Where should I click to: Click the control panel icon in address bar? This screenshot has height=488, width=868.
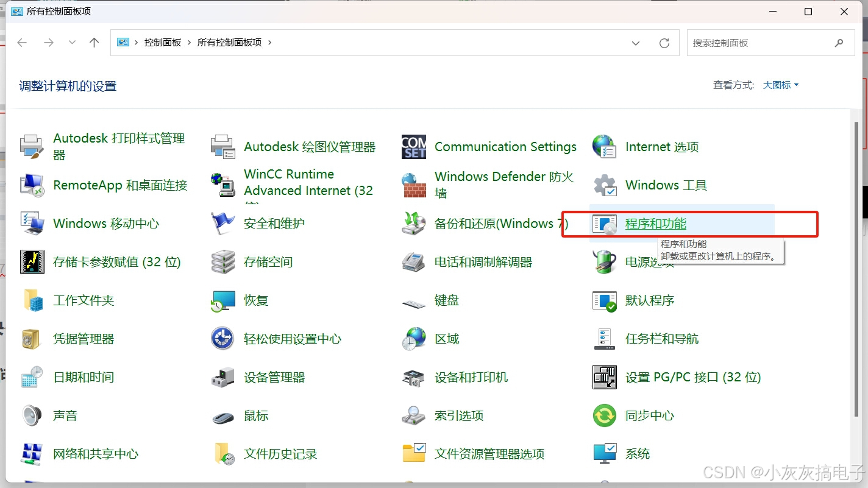[123, 43]
